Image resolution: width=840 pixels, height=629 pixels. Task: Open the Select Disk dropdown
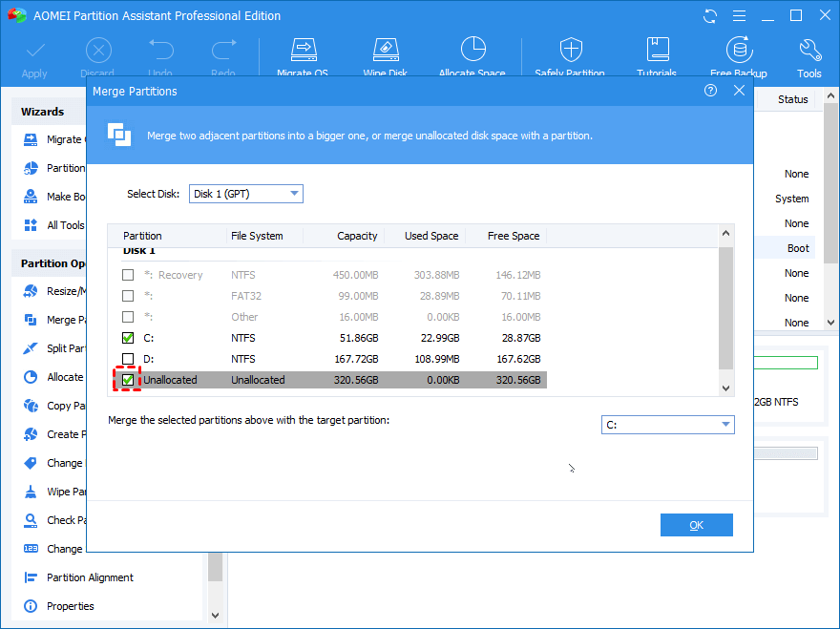pos(245,194)
